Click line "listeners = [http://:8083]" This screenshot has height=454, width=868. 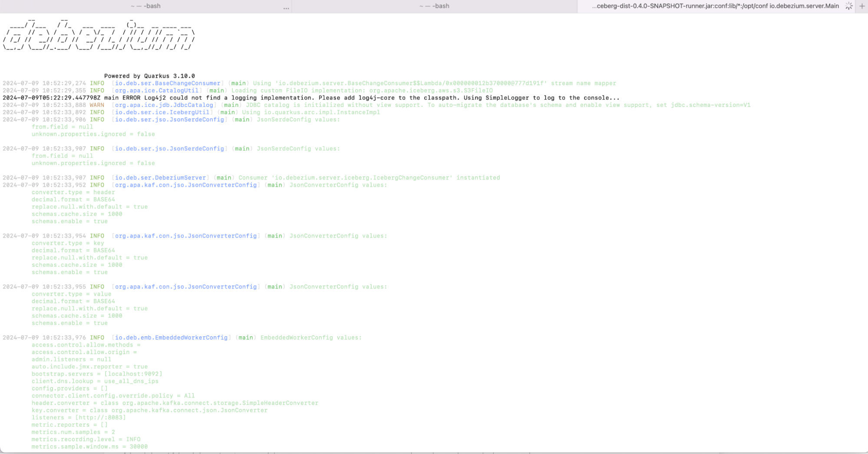pyautogui.click(x=79, y=418)
